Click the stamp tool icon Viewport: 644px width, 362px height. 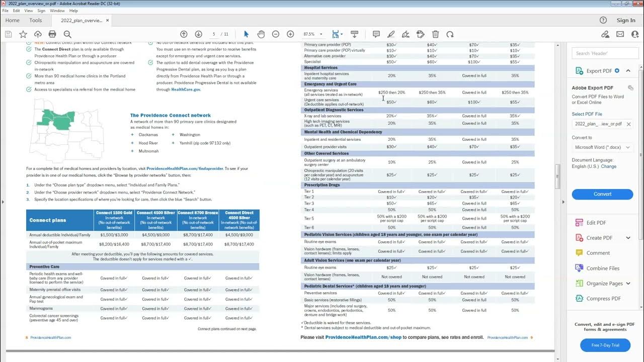[421, 34]
